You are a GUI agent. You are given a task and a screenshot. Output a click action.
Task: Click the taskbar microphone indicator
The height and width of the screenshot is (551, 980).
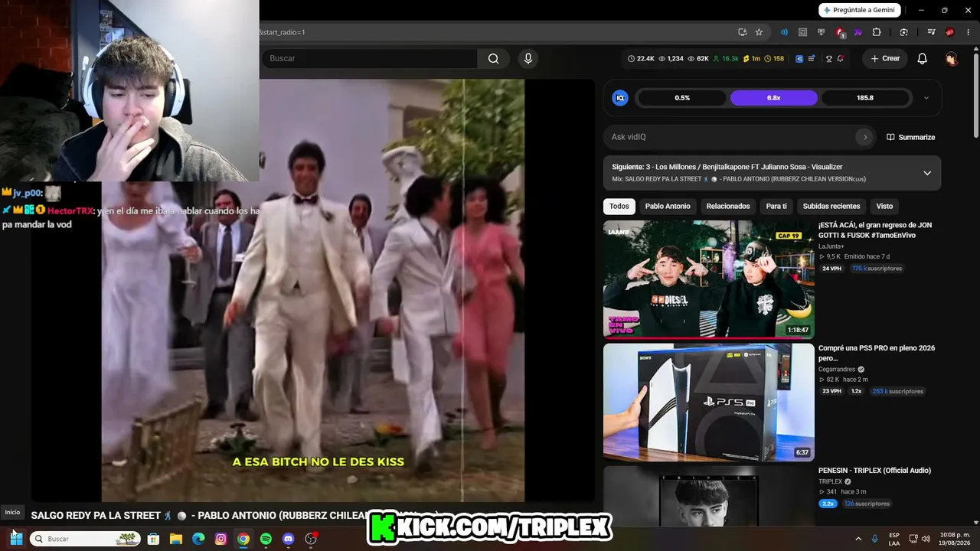(874, 539)
